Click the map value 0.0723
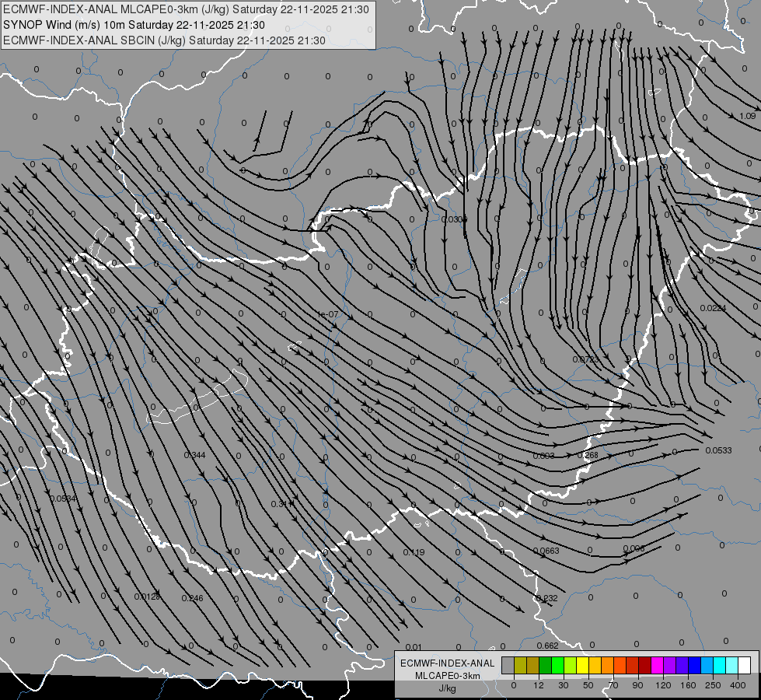Viewport: 761px width, 700px height. point(585,360)
